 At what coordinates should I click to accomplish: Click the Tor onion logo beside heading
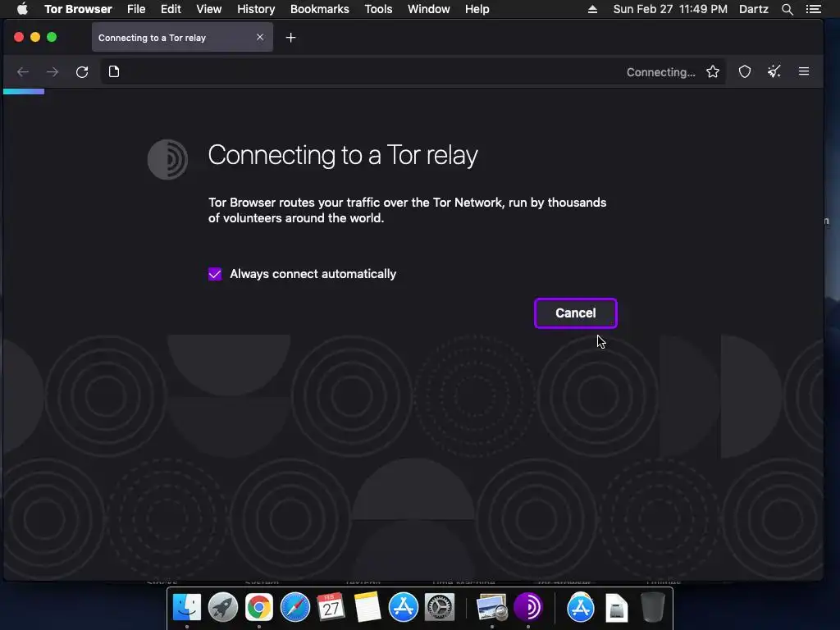[167, 160]
